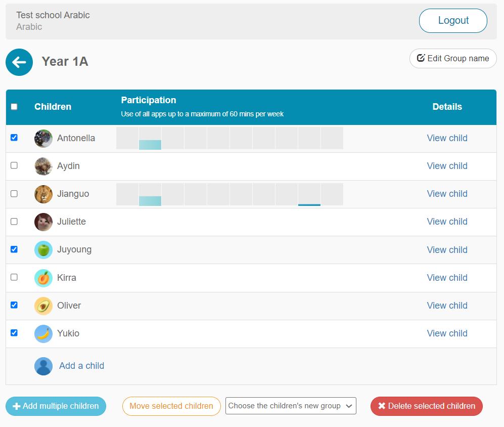Open the children's new group dropdown

tap(291, 406)
